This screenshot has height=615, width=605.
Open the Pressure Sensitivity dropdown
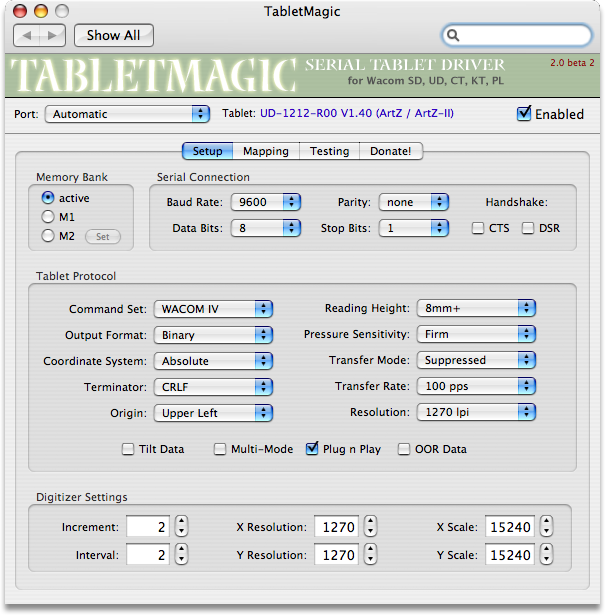pos(476,334)
